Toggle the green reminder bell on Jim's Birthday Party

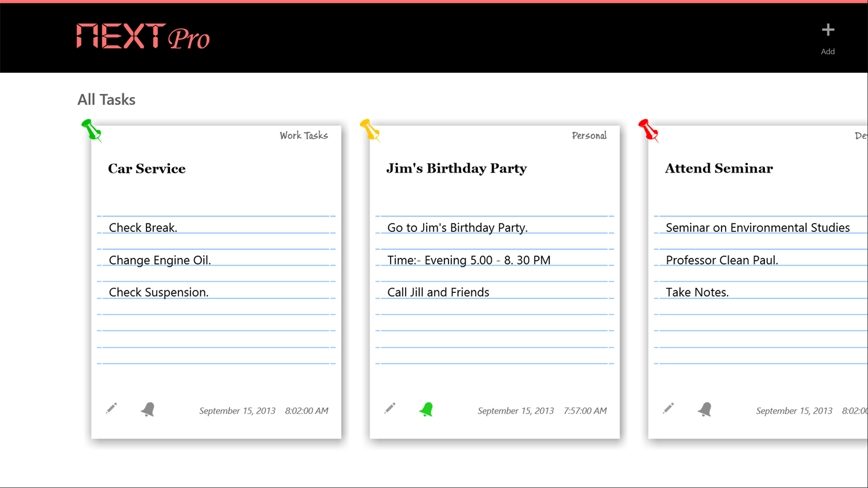(426, 410)
